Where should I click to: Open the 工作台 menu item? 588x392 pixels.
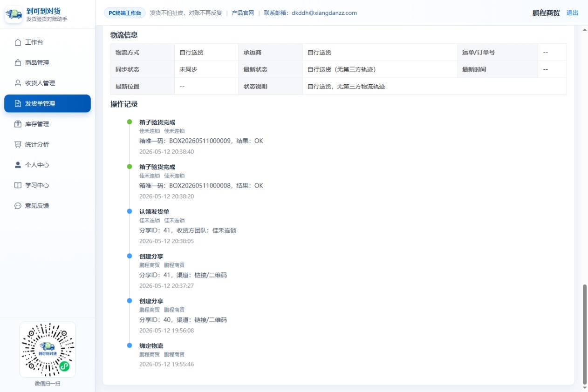pos(48,42)
